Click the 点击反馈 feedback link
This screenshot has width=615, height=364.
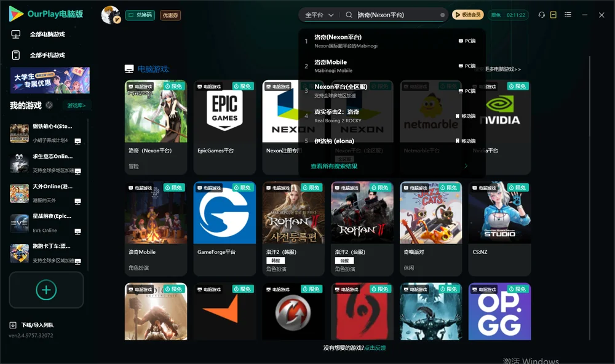[x=375, y=347]
